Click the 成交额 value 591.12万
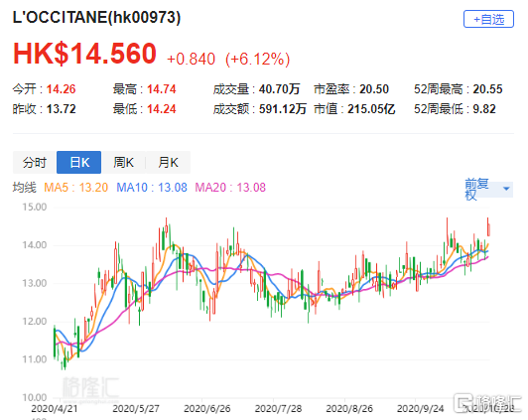 click(x=283, y=109)
